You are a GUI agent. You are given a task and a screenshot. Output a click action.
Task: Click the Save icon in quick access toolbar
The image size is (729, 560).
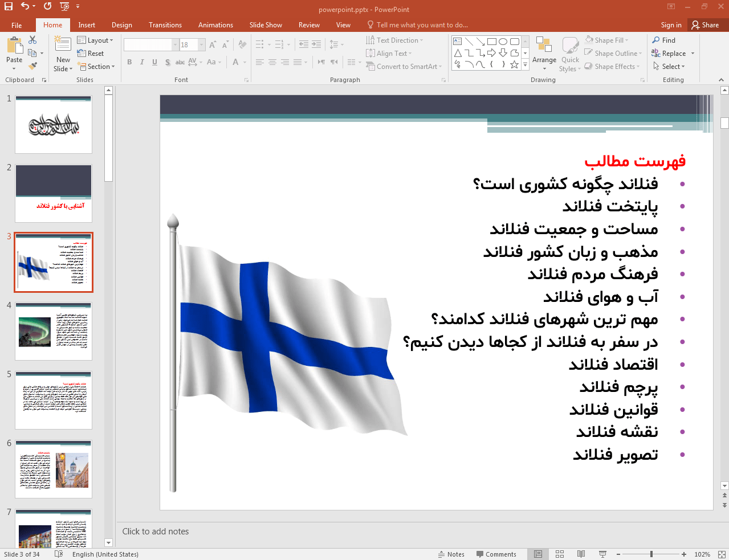pos(9,6)
